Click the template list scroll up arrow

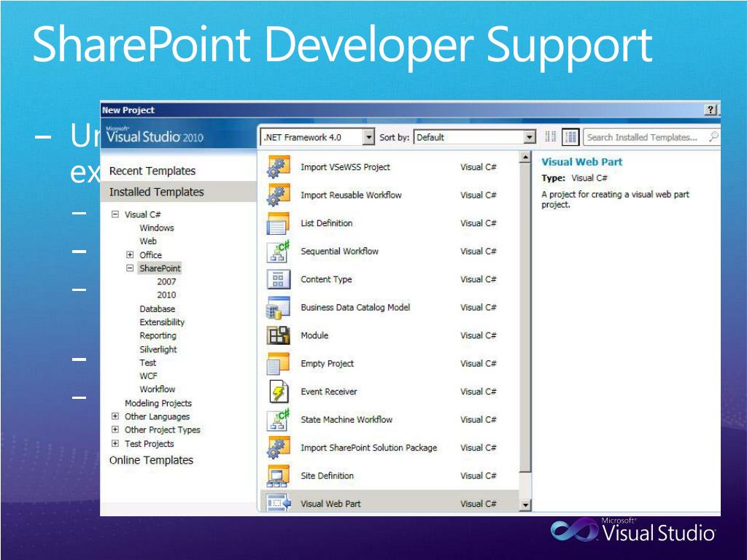point(525,157)
